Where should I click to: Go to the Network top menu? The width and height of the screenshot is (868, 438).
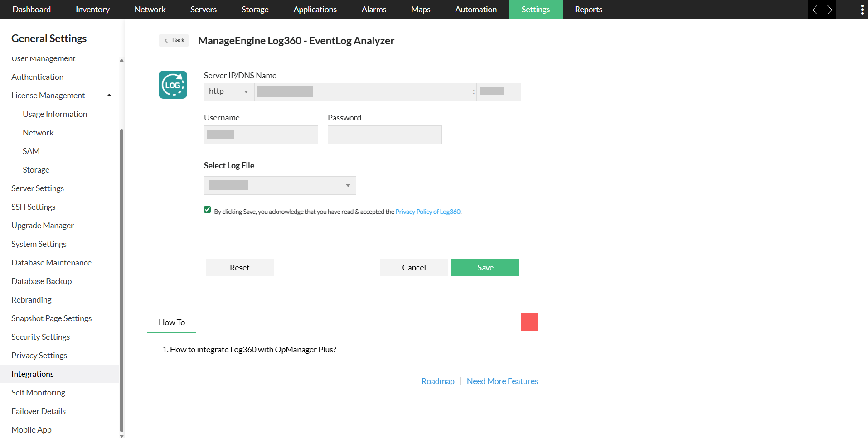click(x=150, y=10)
